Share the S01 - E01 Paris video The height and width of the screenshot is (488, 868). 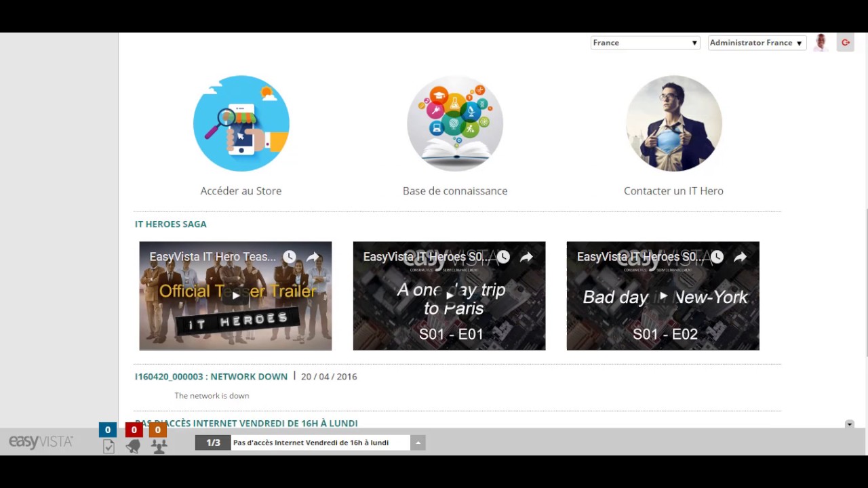click(526, 257)
